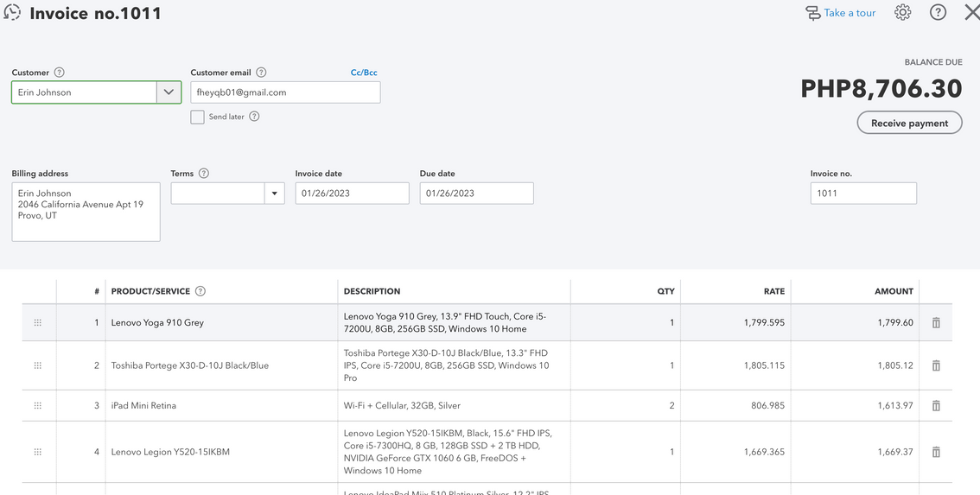This screenshot has width=980, height=495.
Task: Click amount 1,799.60
Action: coord(895,322)
